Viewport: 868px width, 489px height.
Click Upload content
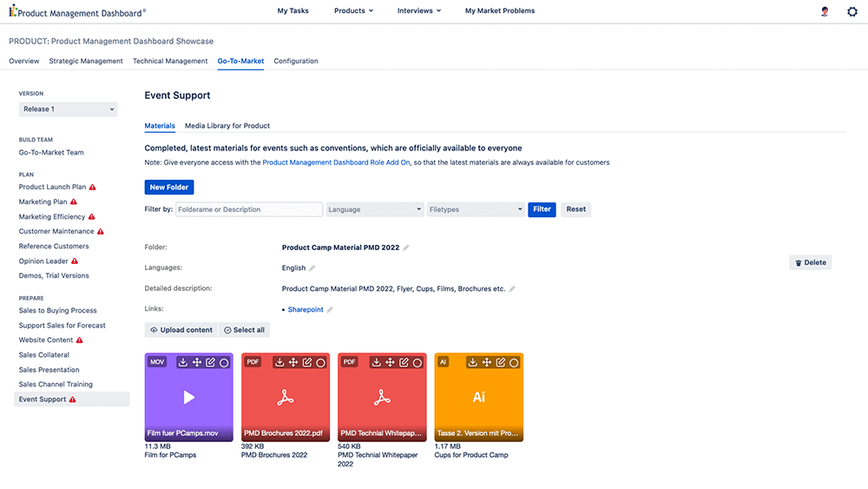pyautogui.click(x=181, y=330)
